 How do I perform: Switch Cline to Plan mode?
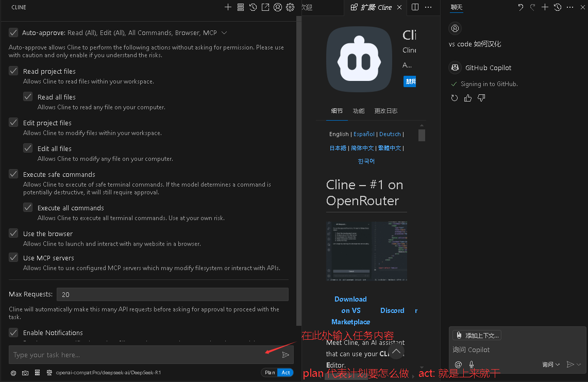coord(270,373)
